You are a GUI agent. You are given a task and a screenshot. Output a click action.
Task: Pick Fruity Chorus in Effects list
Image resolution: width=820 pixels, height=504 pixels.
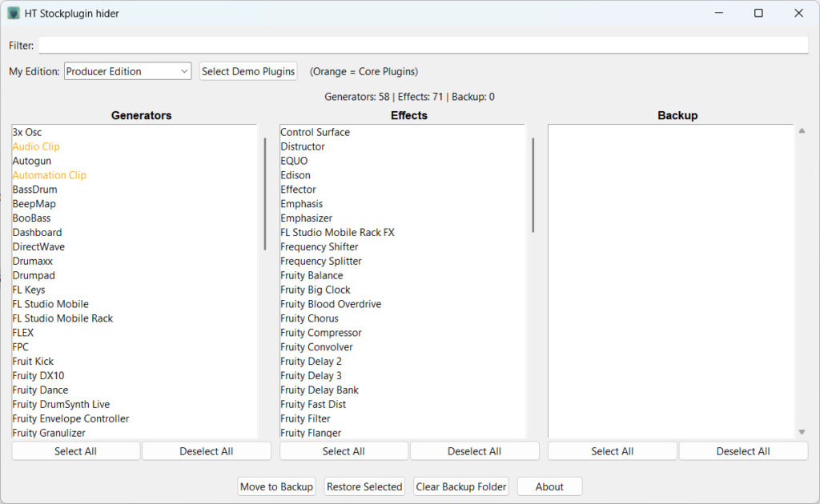(309, 318)
